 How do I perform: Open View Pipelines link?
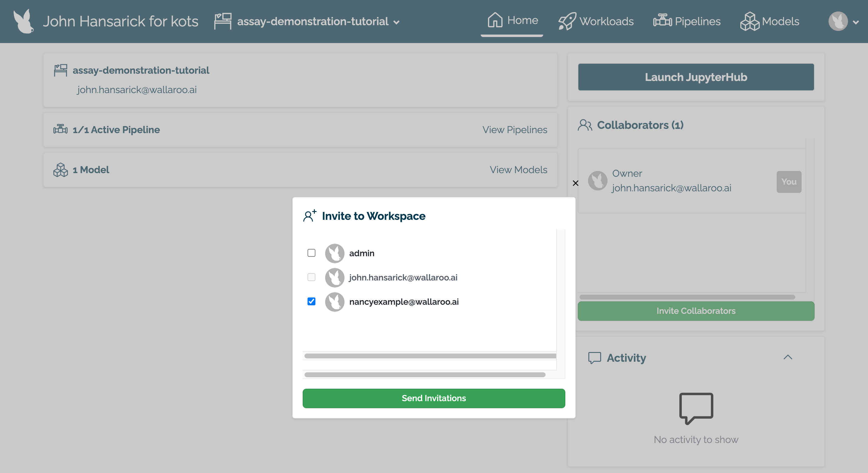point(515,130)
